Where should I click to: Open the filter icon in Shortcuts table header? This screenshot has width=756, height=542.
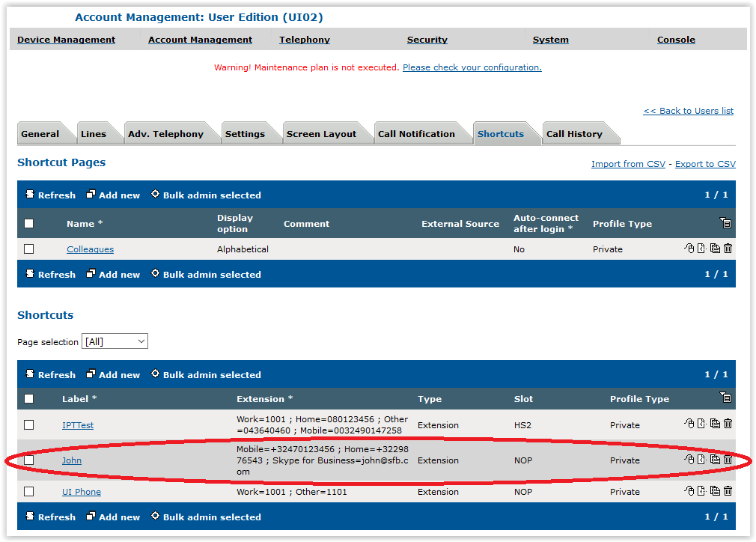tap(725, 398)
